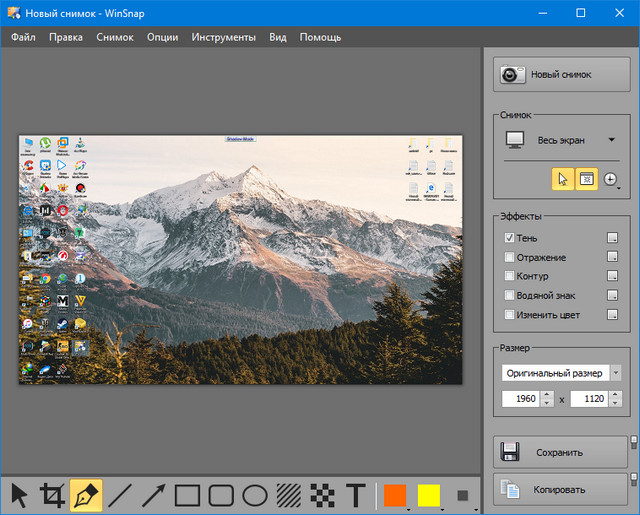Open the Инструменты menu

coord(224,37)
